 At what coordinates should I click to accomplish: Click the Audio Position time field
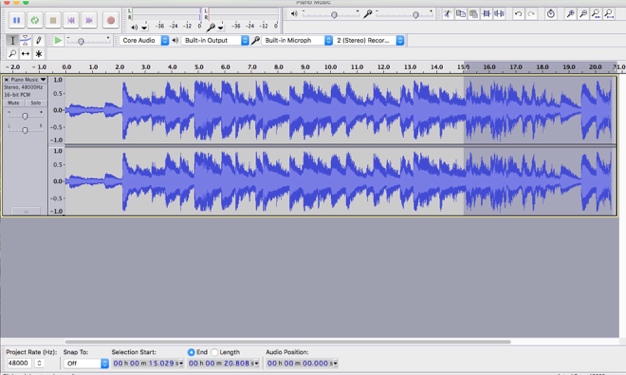tap(302, 363)
